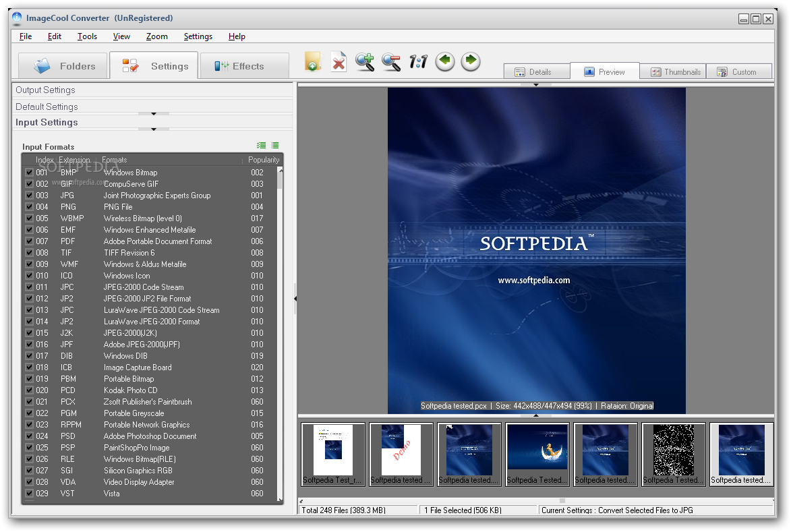Sort by the Extension column header
This screenshot has height=532, width=791.
click(74, 159)
